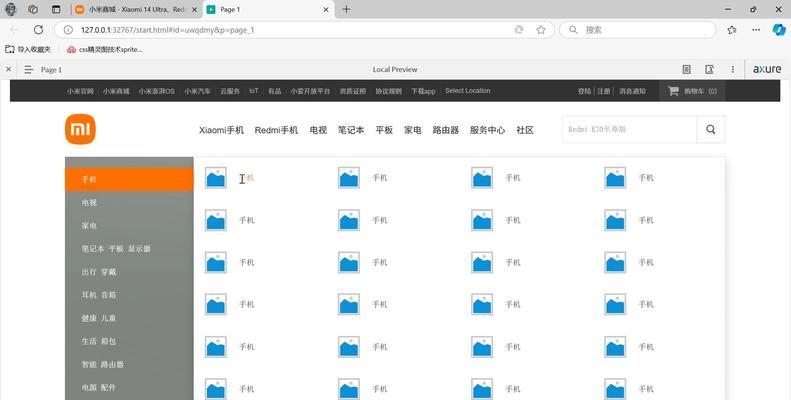Select 健康 儿童 sidebar category
Image resolution: width=791 pixels, height=400 pixels.
point(129,318)
